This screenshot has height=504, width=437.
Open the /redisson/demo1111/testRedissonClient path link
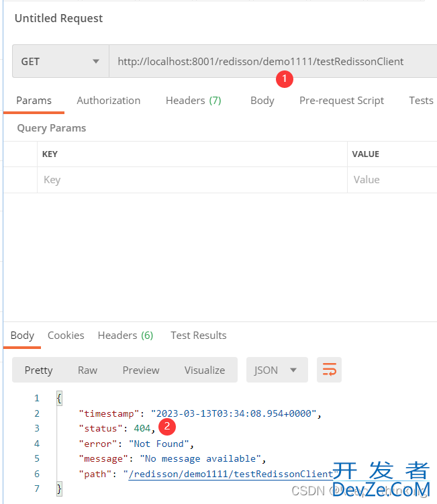pos(230,474)
